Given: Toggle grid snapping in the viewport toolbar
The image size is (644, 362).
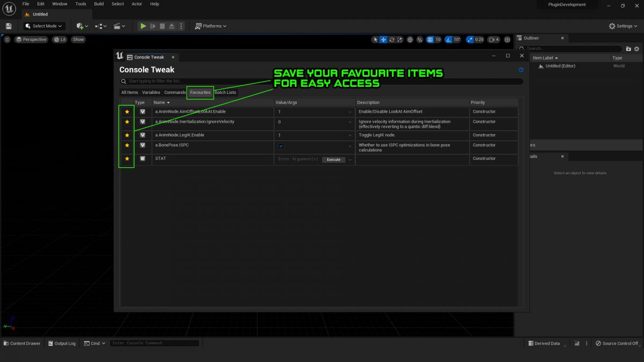Looking at the screenshot, I should [x=429, y=40].
